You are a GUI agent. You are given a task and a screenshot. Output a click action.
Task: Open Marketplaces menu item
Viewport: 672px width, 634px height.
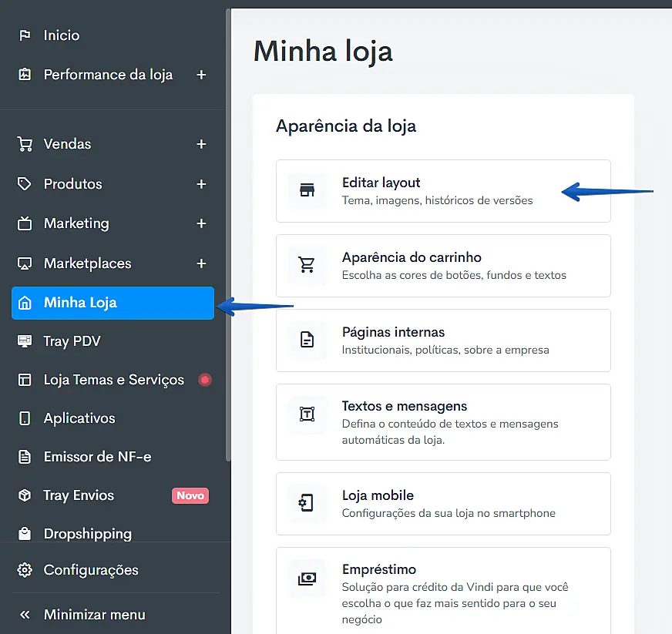coord(87,263)
